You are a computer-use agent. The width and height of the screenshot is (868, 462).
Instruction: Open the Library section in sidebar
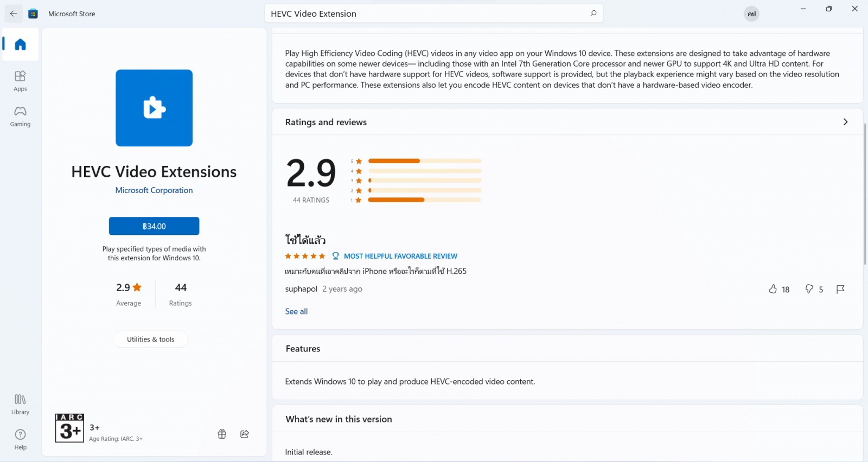20,404
